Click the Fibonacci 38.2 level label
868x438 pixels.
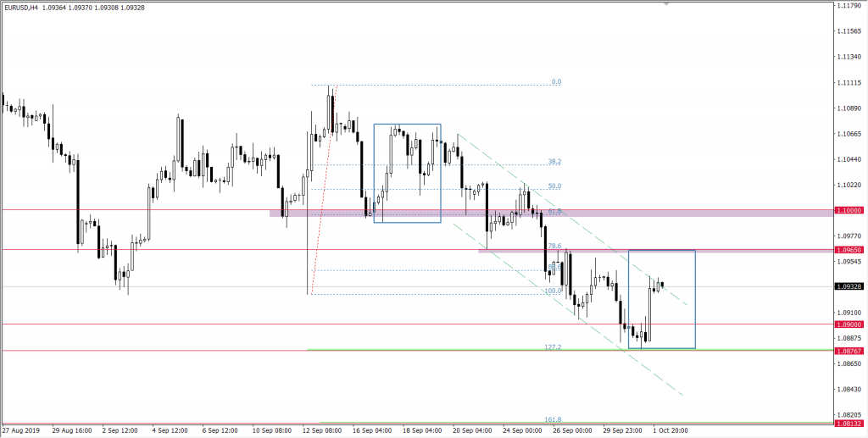554,162
